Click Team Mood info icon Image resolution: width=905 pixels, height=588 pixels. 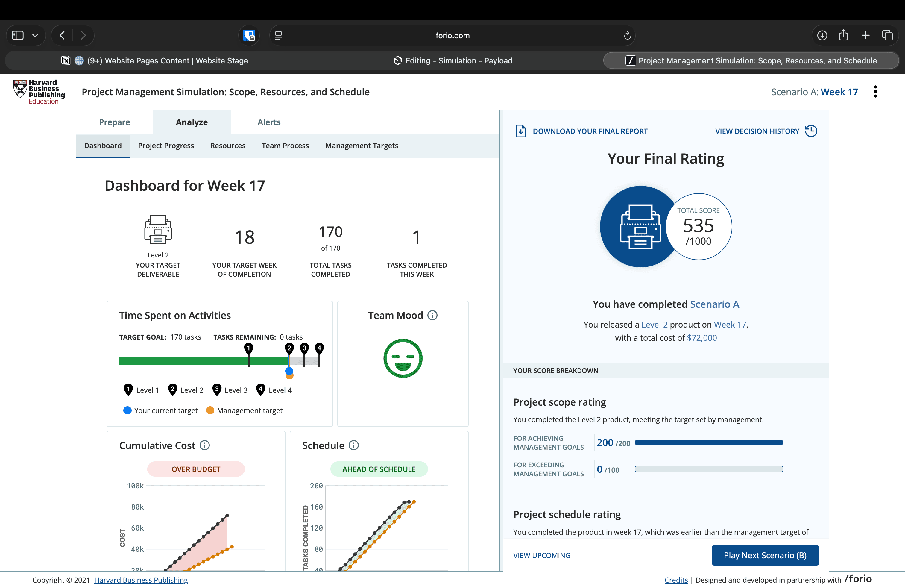(x=432, y=315)
